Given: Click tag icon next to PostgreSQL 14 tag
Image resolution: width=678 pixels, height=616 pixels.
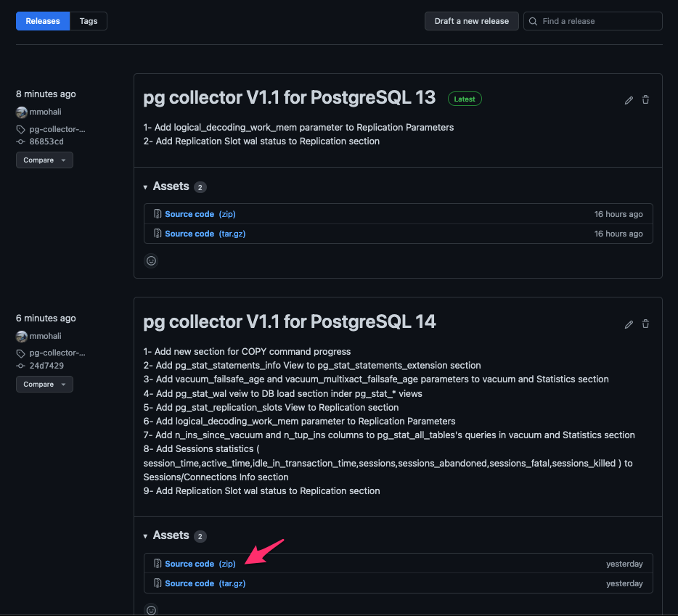Looking at the screenshot, I should point(21,353).
